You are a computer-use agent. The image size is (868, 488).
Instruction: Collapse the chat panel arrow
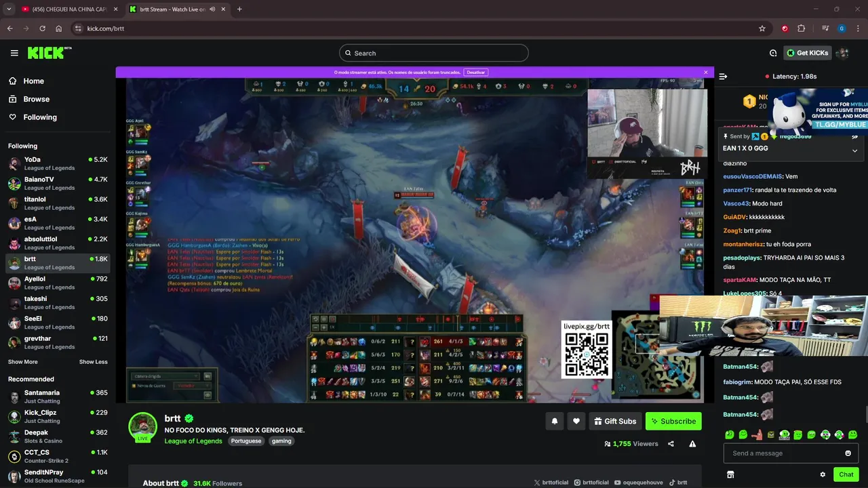point(723,77)
